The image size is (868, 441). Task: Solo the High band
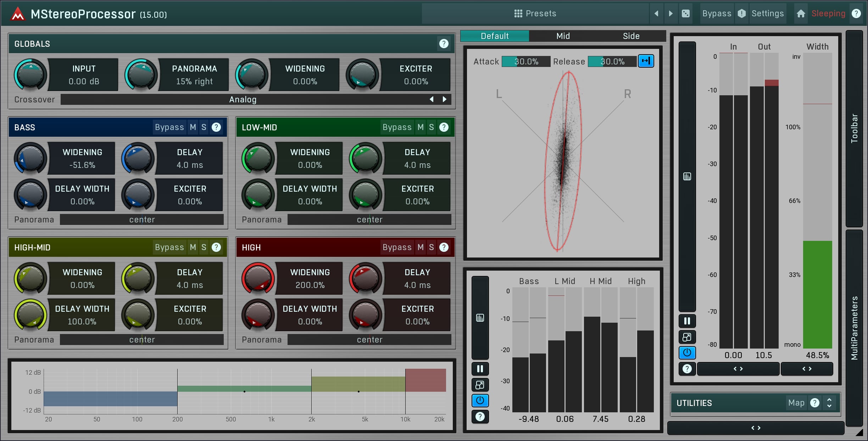[431, 247]
